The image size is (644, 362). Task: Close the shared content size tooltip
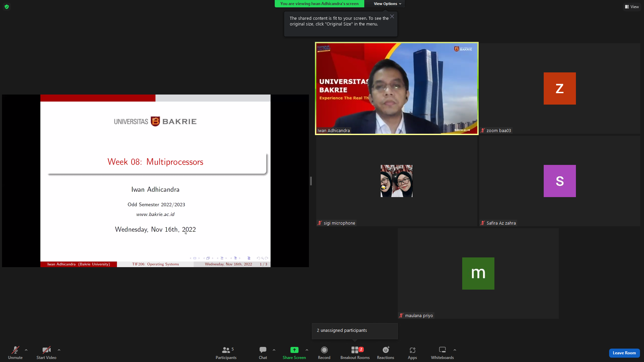(392, 16)
